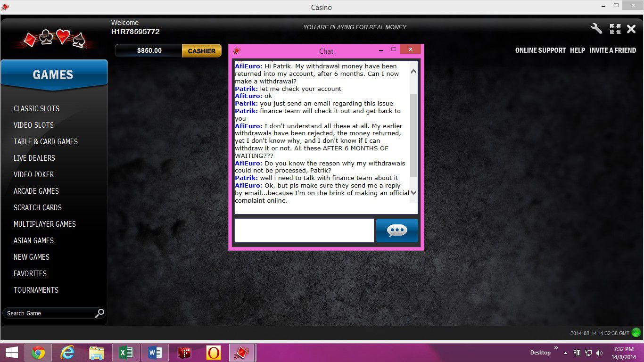Expand the Desktop toolbar chevron
Viewport: 644px width, 362px height.
[x=556, y=348]
